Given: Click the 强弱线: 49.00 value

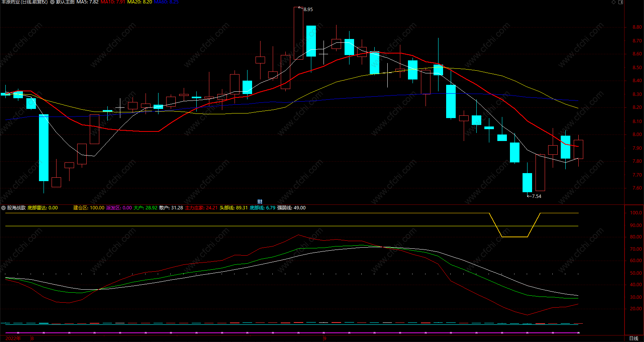Looking at the screenshot, I should 291,208.
